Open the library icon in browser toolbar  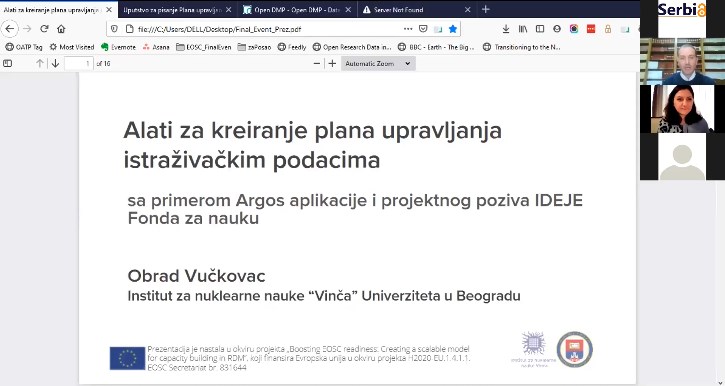click(x=523, y=29)
